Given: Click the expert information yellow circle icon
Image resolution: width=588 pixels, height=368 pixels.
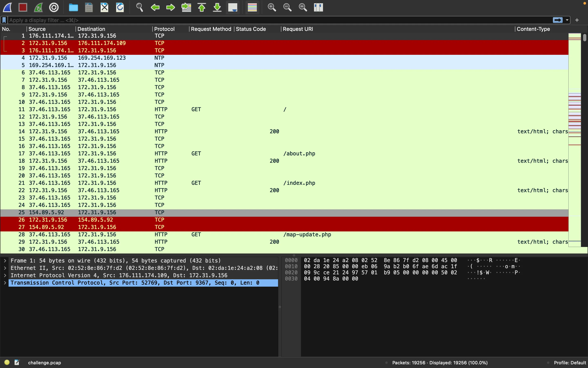Looking at the screenshot, I should [7, 362].
